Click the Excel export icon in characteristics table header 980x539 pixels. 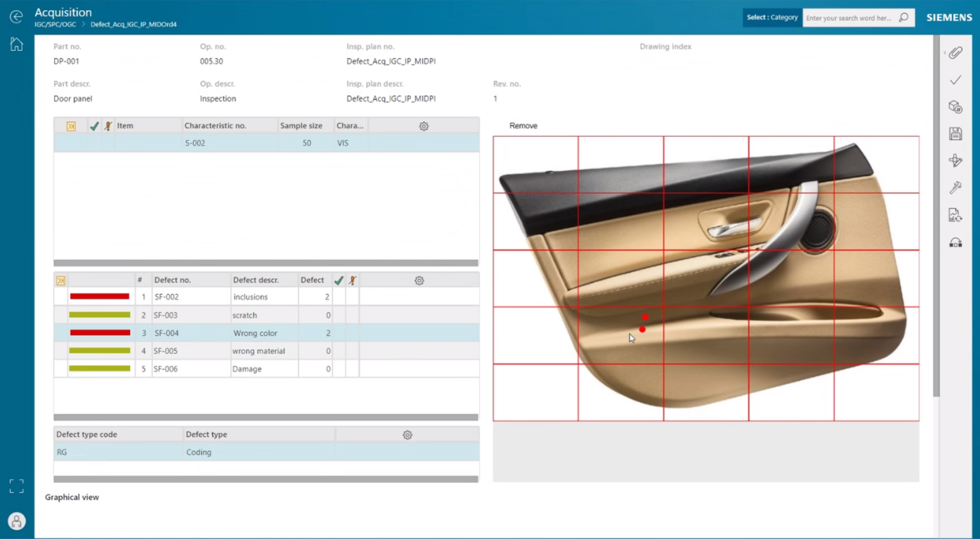71,126
